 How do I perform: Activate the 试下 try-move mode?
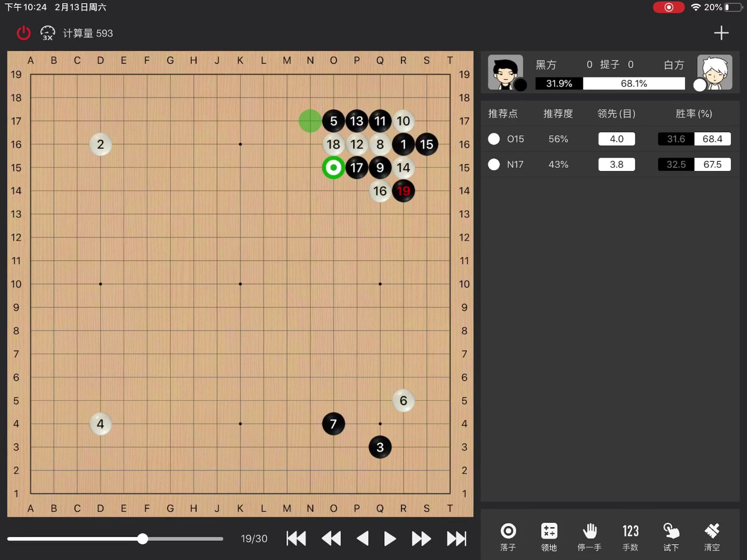[x=671, y=537]
